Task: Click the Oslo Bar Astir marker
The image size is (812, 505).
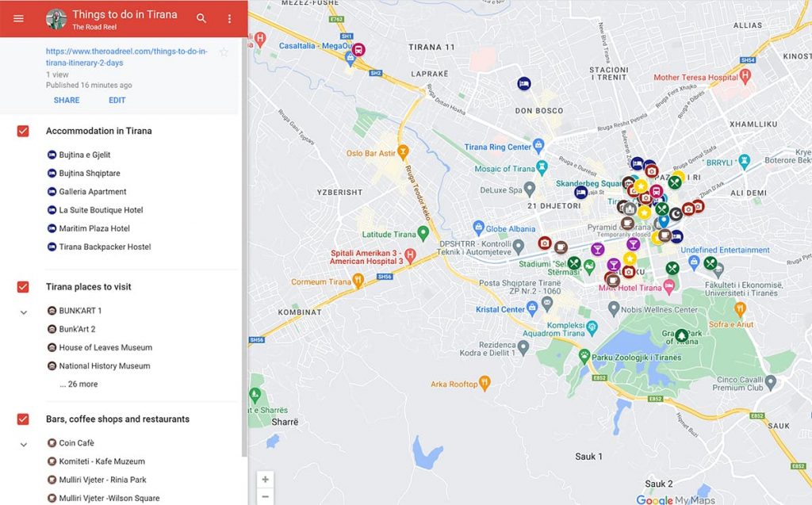Action: [403, 151]
